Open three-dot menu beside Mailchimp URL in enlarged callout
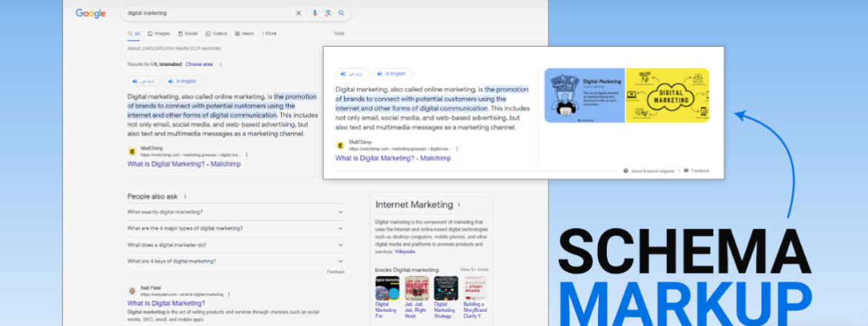The image size is (868, 326). [457, 149]
